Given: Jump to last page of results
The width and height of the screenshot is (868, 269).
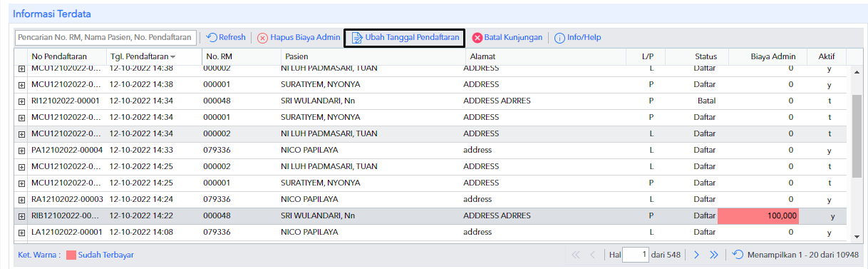Looking at the screenshot, I should (713, 255).
